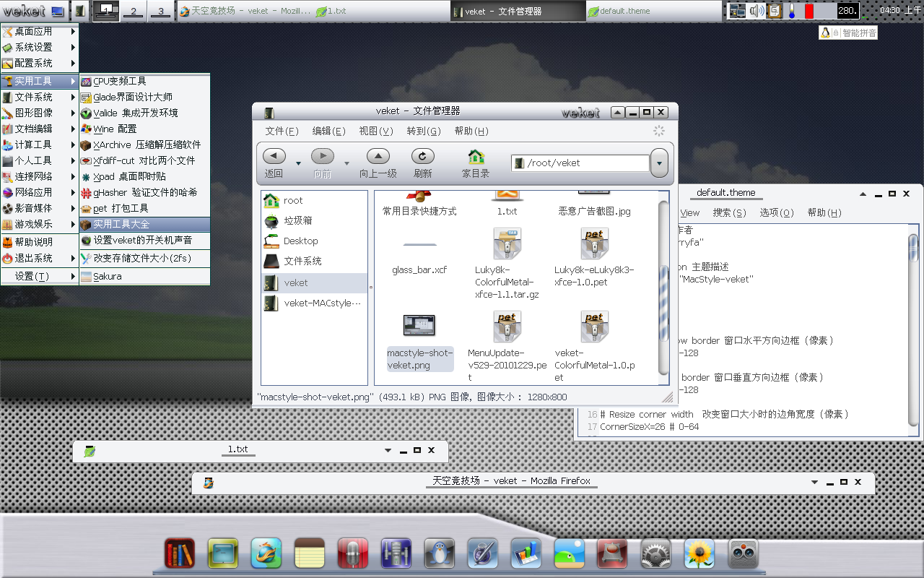
Task: Launch gHasher 验证文件的哈希 entry
Action: [144, 192]
